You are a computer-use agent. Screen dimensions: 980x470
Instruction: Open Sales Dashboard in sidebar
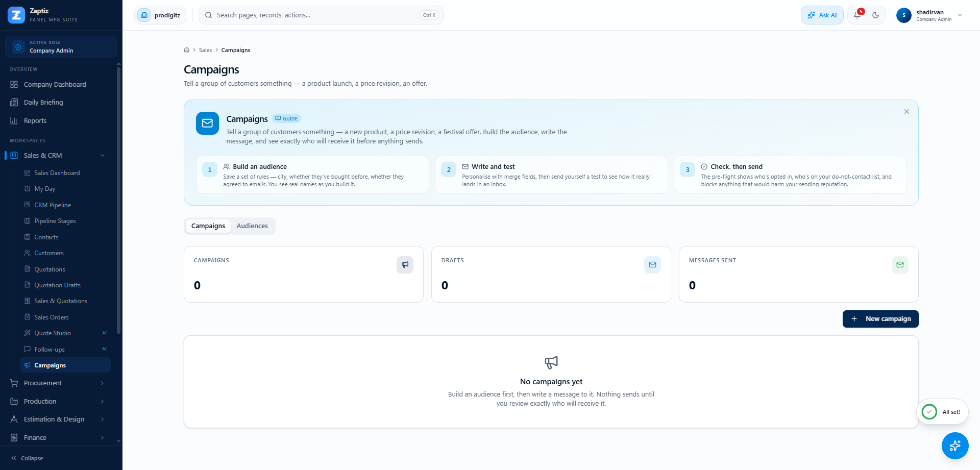65,173
